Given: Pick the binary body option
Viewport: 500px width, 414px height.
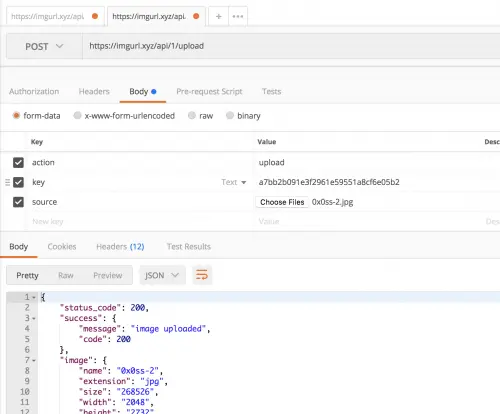Looking at the screenshot, I should click(230, 116).
